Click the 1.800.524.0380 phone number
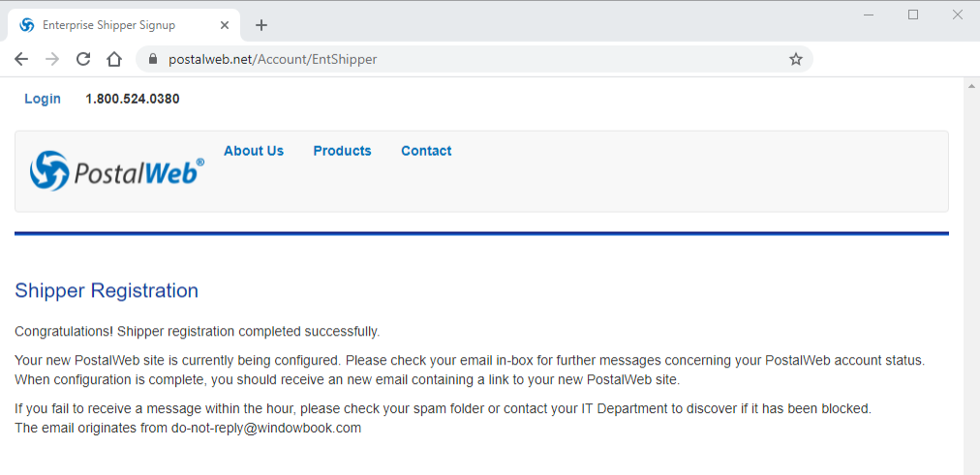The height and width of the screenshot is (475, 980). (x=133, y=99)
